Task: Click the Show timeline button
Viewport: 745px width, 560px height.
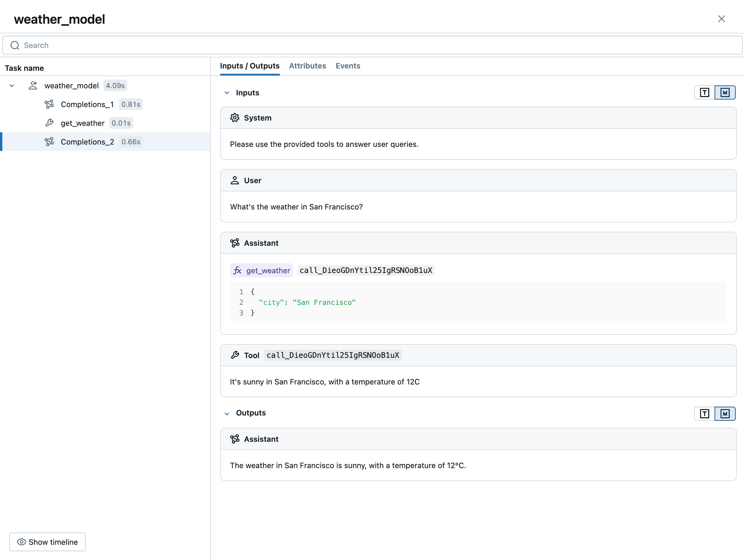Action: point(47,542)
